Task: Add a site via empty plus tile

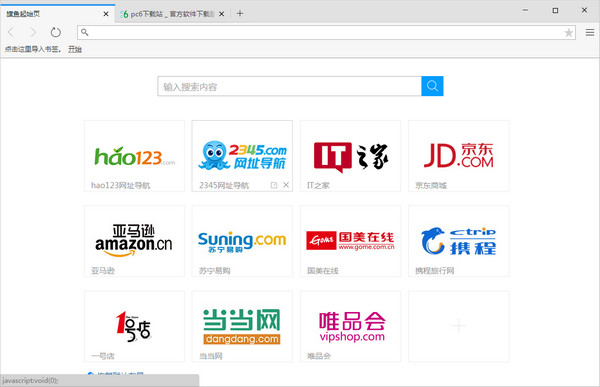Action: click(459, 326)
